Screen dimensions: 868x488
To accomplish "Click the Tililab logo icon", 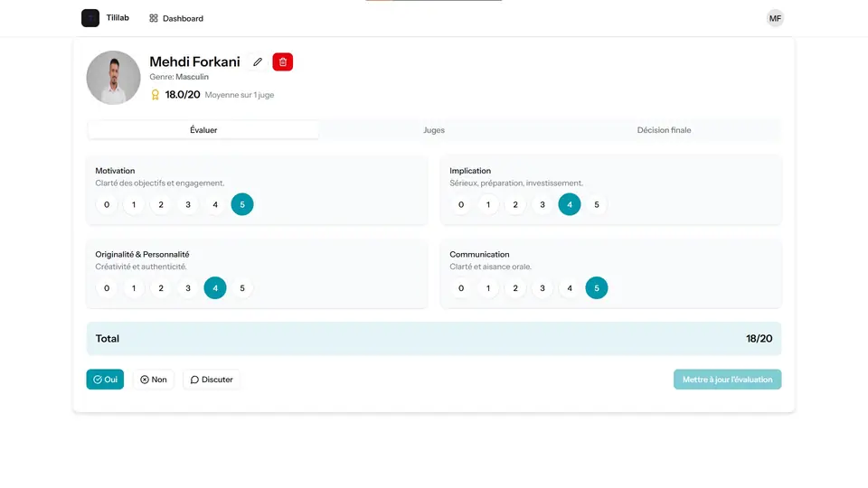I will tap(90, 18).
